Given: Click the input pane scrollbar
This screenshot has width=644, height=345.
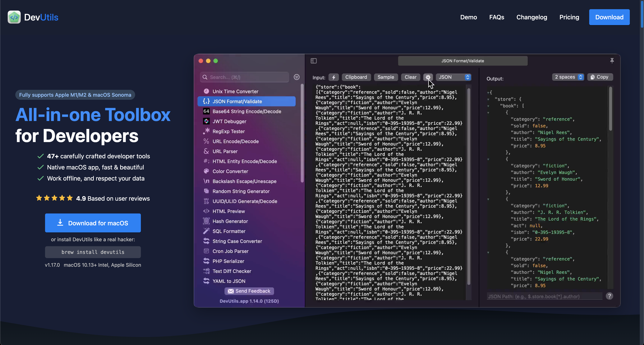Looking at the screenshot, I should click(468, 186).
